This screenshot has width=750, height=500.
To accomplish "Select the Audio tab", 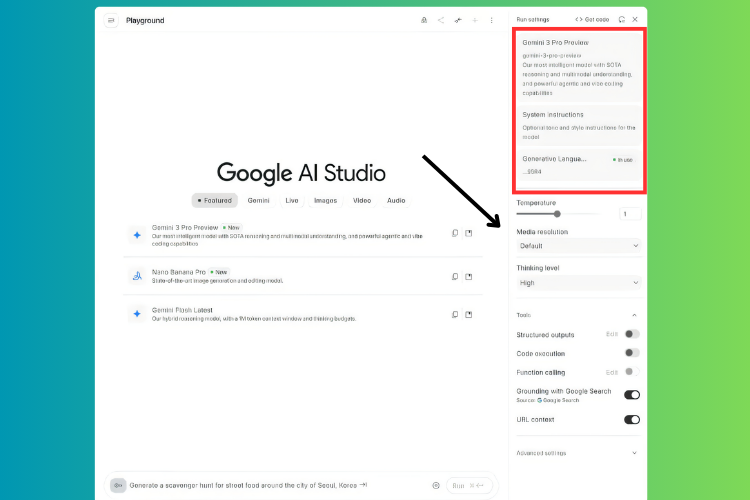I will [396, 200].
